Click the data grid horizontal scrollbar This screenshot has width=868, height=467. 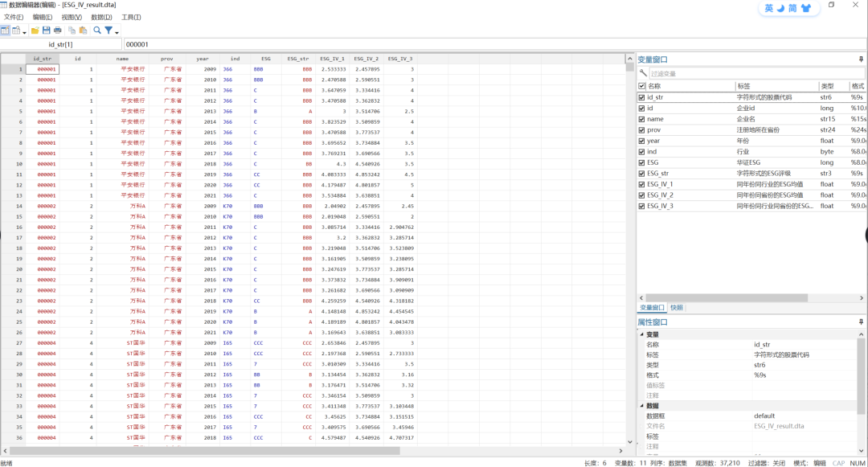pyautogui.click(x=205, y=451)
